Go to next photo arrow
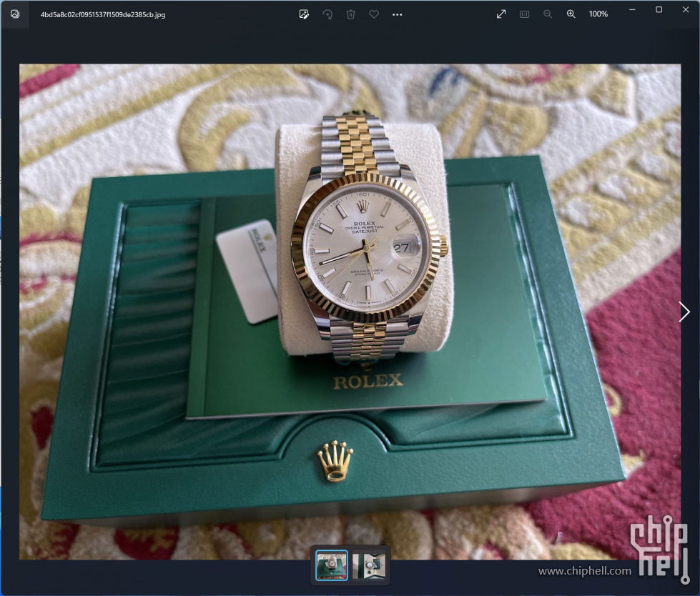 pos(684,312)
